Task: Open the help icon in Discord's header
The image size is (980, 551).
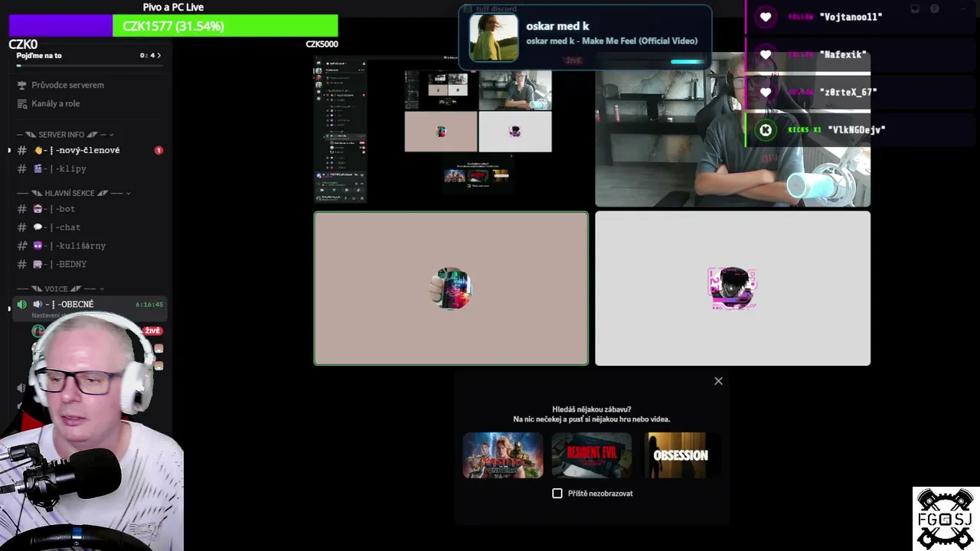Action: (x=935, y=9)
